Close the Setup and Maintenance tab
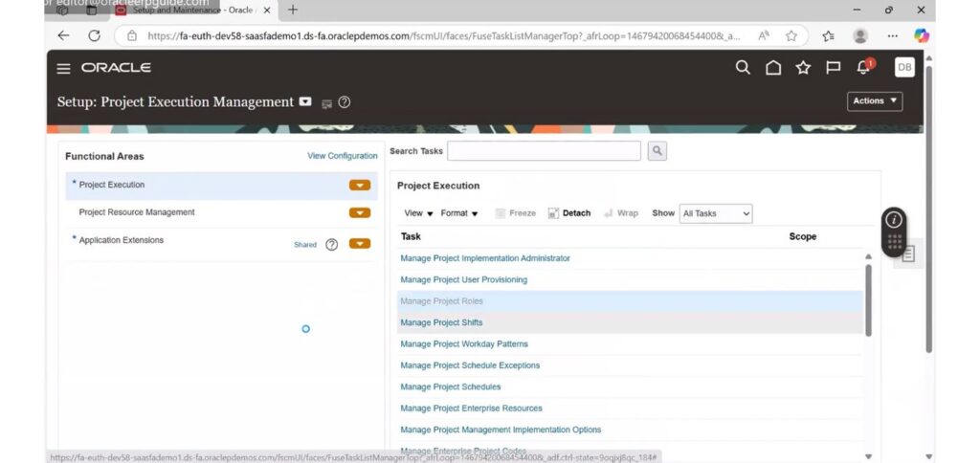Image resolution: width=980 pixels, height=463 pixels. click(x=267, y=10)
